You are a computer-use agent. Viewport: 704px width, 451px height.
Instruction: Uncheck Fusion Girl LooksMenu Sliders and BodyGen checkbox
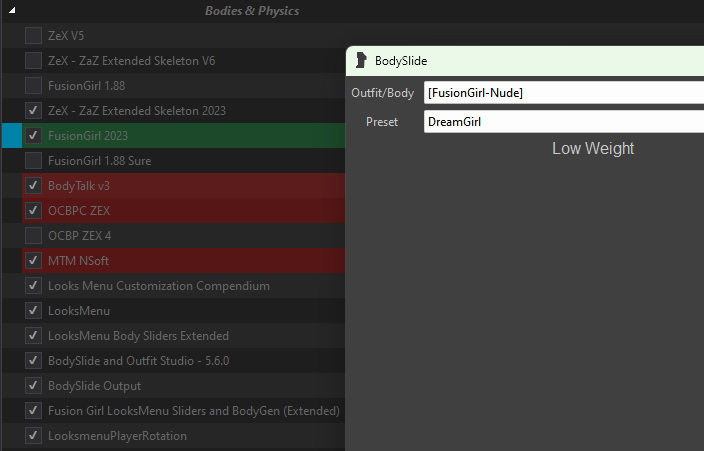tap(33, 411)
